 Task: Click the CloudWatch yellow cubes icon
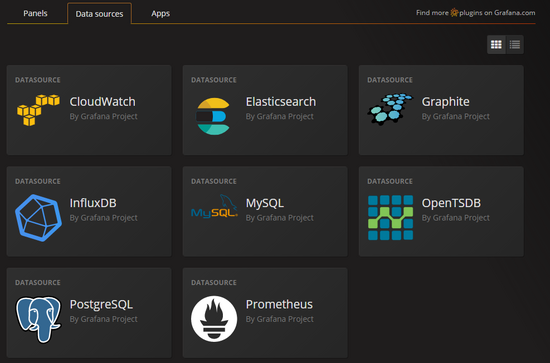click(x=39, y=110)
